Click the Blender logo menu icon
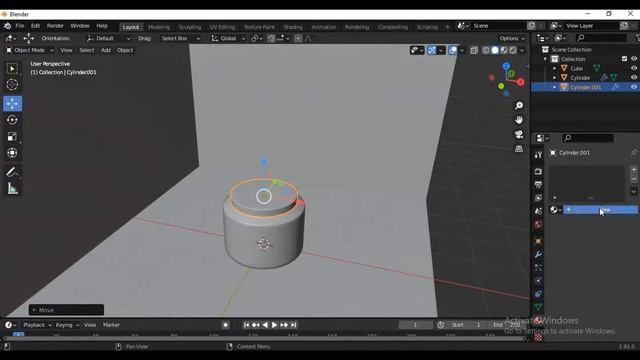640x360 pixels. pyautogui.click(x=7, y=26)
